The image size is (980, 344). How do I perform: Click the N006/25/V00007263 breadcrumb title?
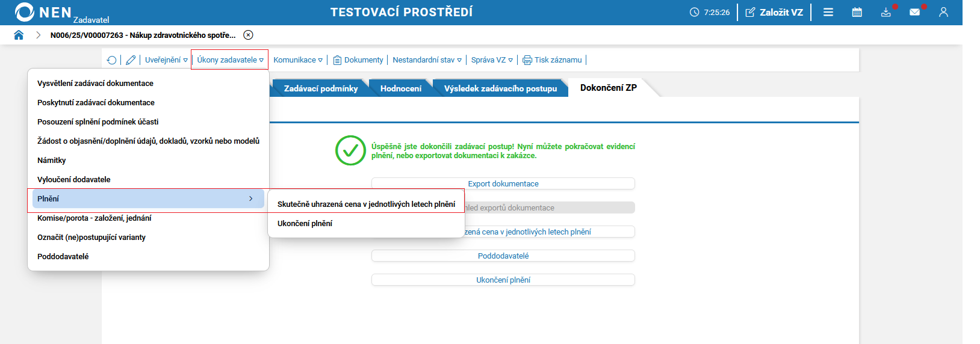coord(143,35)
